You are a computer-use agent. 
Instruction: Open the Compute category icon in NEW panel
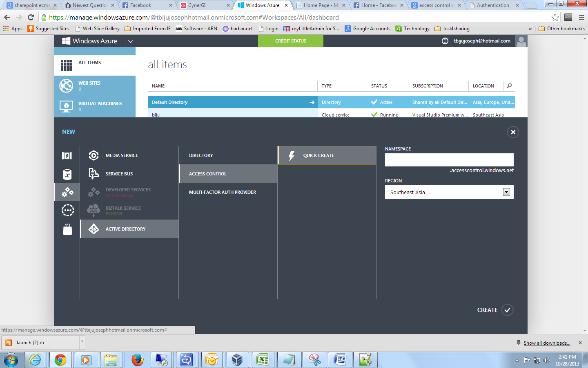(67, 155)
